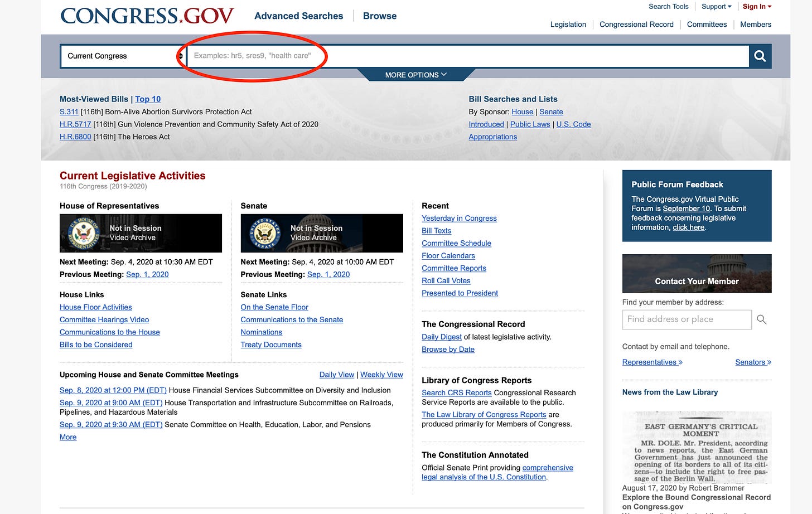The image size is (812, 514).
Task: Open House Floor Activities
Action: pos(96,307)
